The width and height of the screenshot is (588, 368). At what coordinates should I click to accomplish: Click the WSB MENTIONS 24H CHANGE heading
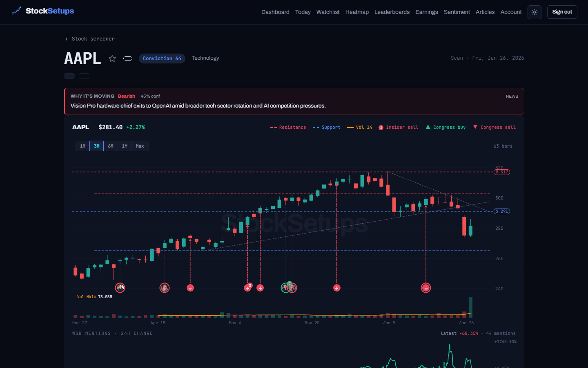pos(113,334)
